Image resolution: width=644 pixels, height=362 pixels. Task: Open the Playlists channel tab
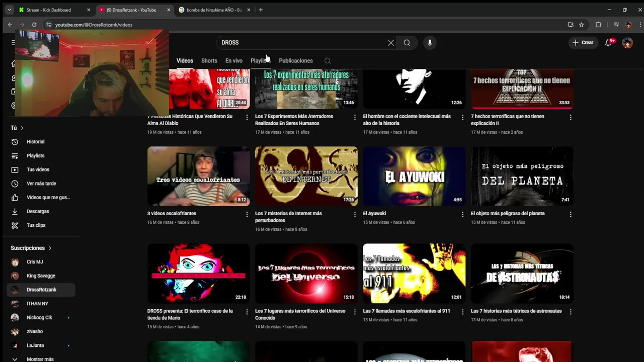(x=260, y=61)
